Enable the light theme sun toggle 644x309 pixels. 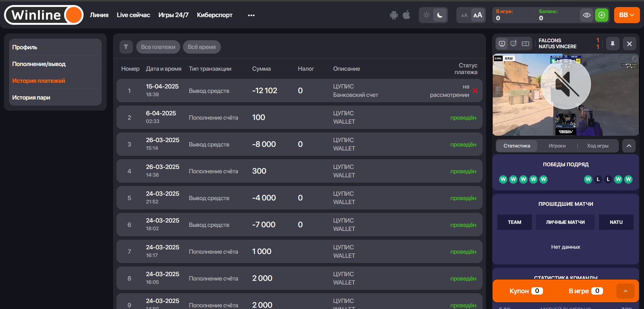[x=427, y=15]
